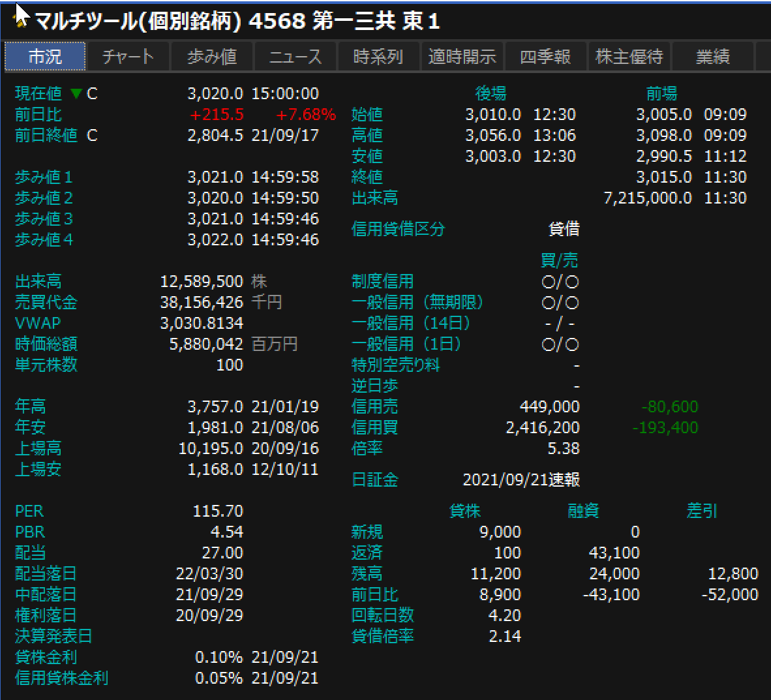
Task: Switch to the 株主優待 tab
Action: tap(629, 57)
